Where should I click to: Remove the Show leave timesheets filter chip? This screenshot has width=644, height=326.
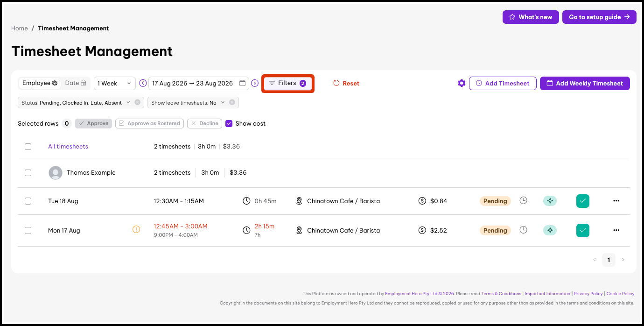click(x=232, y=102)
